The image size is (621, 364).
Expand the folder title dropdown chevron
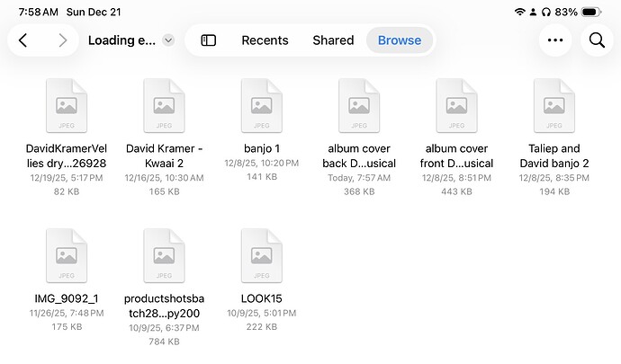click(168, 40)
